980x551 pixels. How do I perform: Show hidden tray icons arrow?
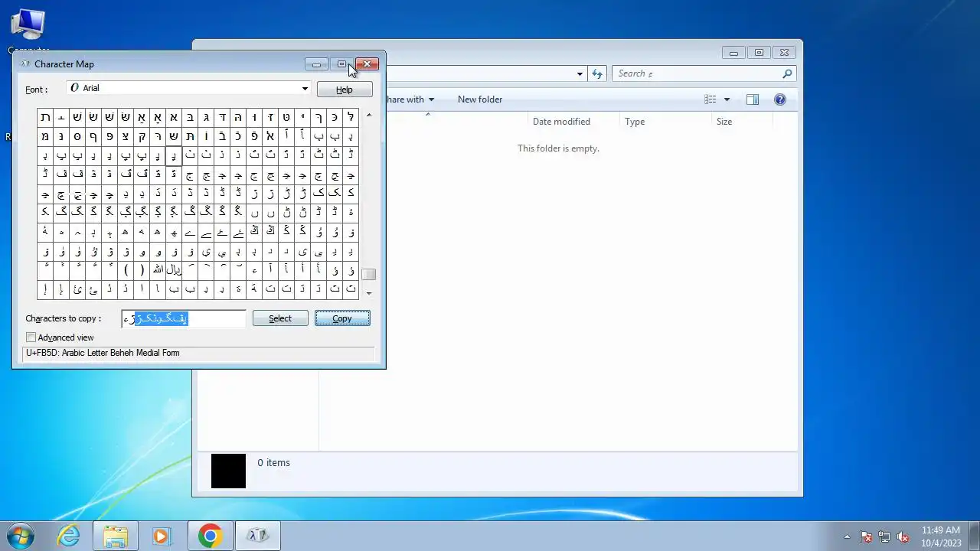847,536
